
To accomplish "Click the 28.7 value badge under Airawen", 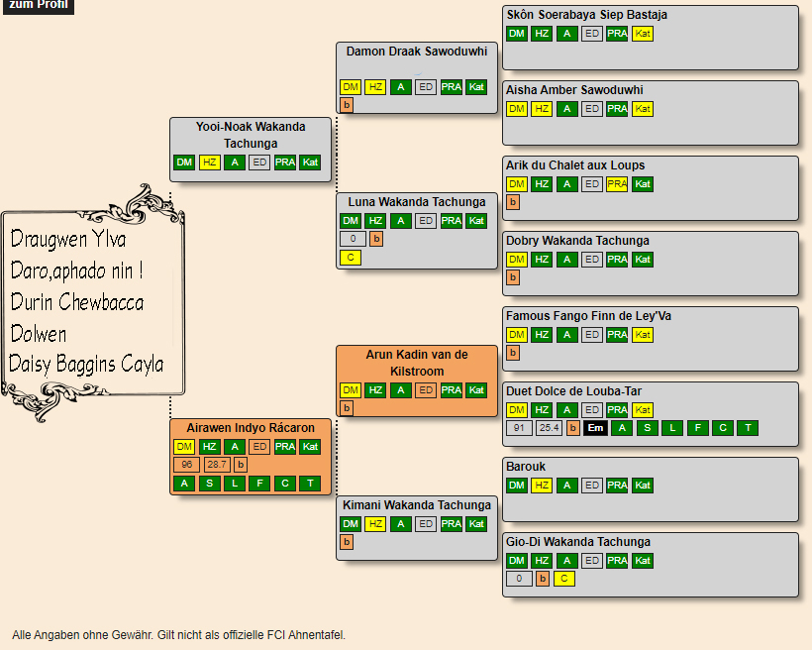I will 217,465.
